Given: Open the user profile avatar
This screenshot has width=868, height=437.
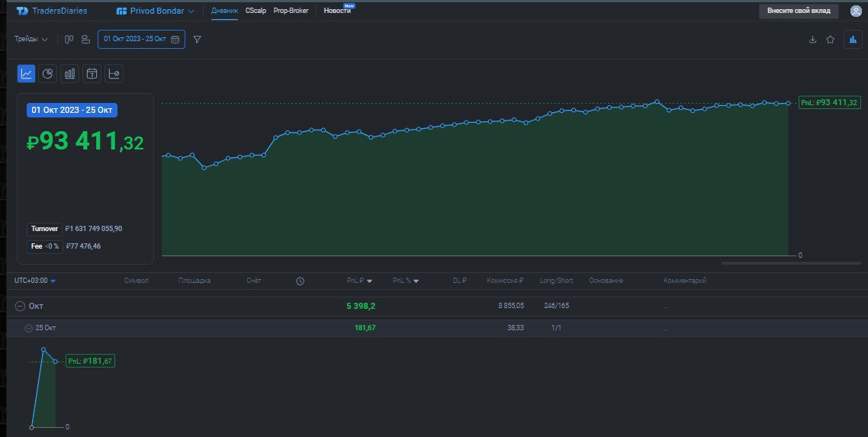Looking at the screenshot, I should coord(856,11).
